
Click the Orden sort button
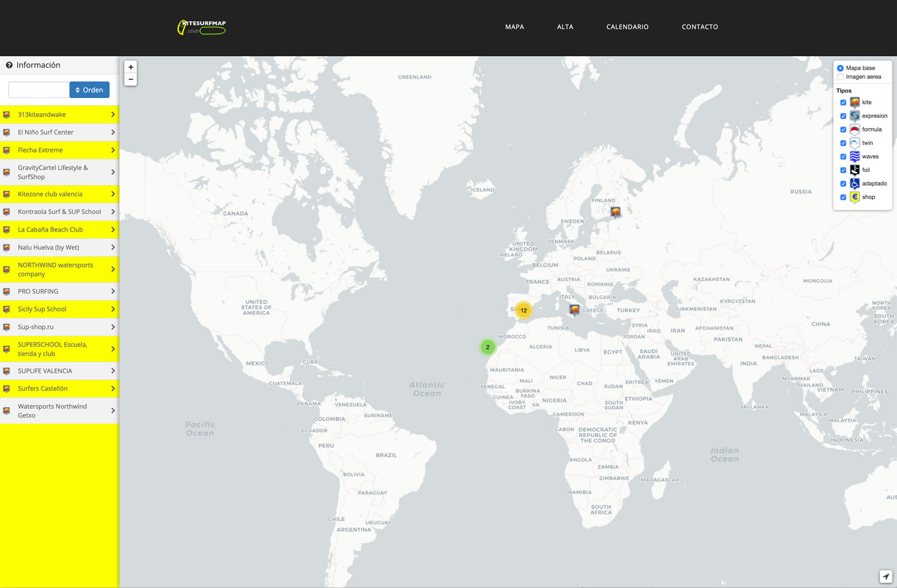pyautogui.click(x=89, y=90)
